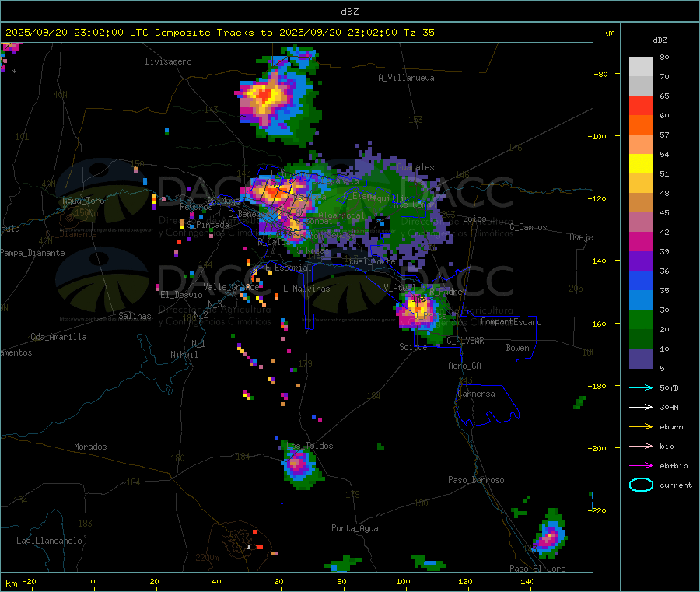The width and height of the screenshot is (700, 592).
Task: Click the storm cell at Los_Toldos
Action: 300,466
